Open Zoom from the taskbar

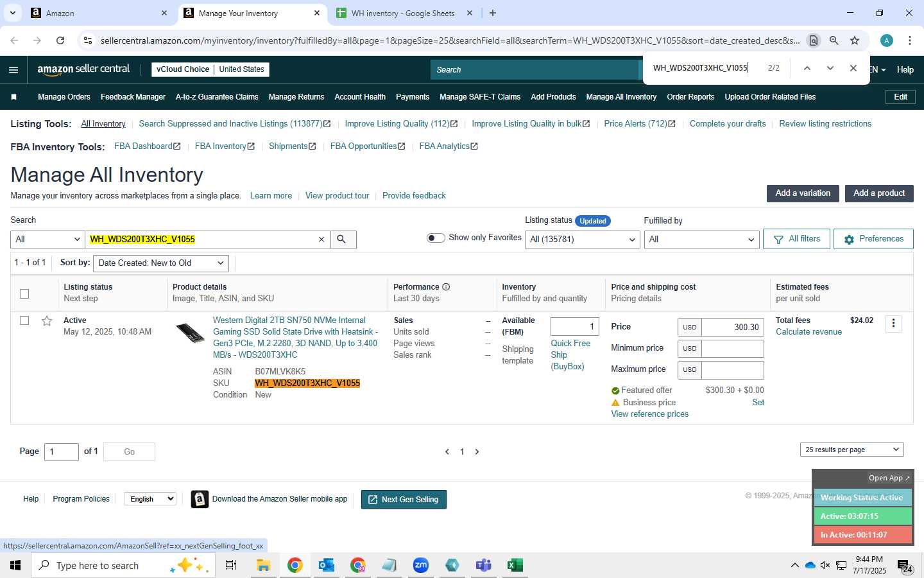coord(420,565)
